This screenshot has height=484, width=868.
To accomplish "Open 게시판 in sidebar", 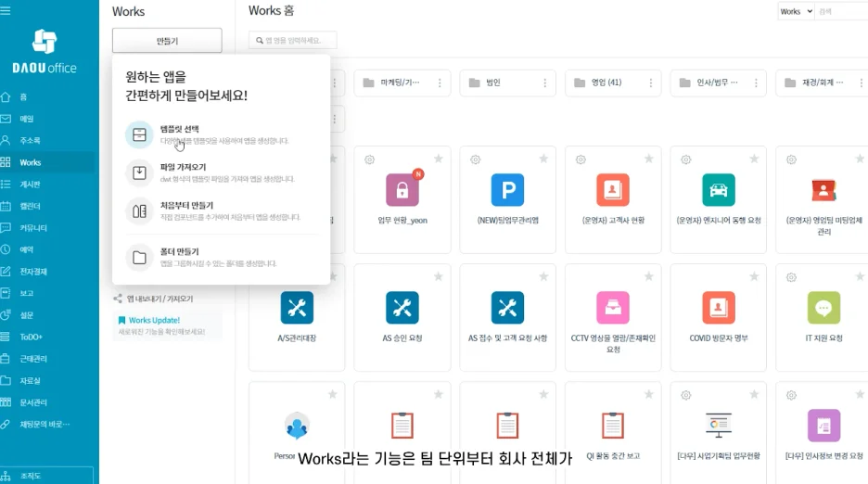I will 30,185.
